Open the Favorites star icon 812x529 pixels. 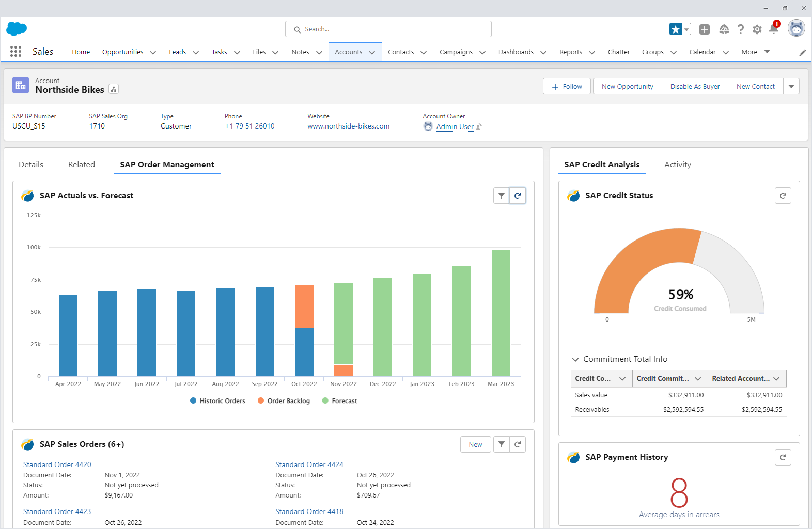(676, 29)
